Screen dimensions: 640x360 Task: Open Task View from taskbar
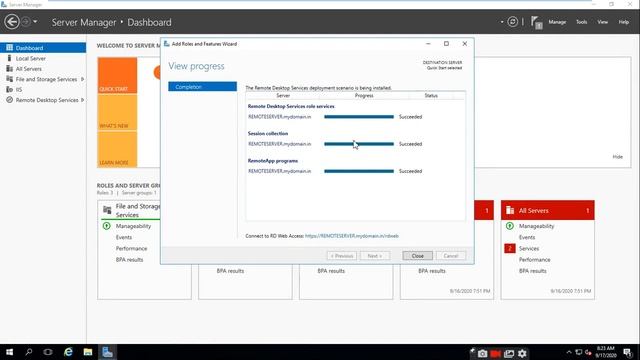tap(48, 352)
